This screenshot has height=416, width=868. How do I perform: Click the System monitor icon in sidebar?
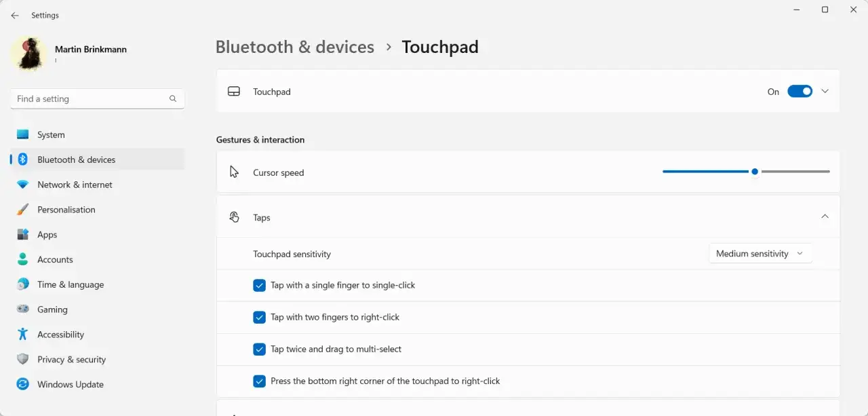click(x=23, y=134)
